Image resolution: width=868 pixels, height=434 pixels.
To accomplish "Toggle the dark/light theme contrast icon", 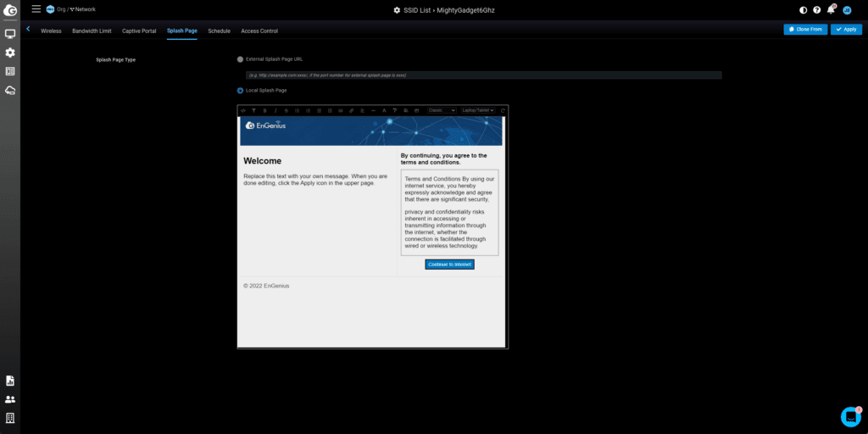I will 804,10.
